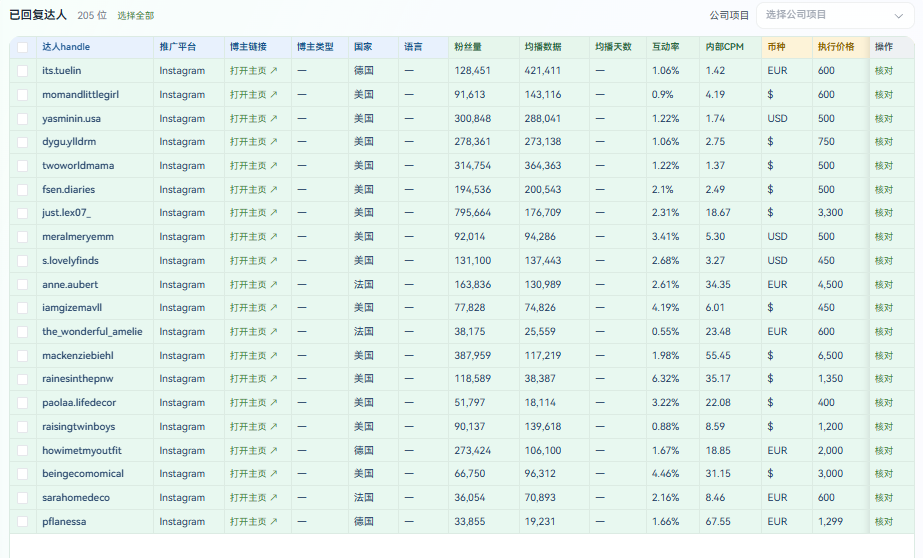Screen dimensions: 923x558
Task: Check the fsen.diaries row checkbox
Action: [22, 190]
